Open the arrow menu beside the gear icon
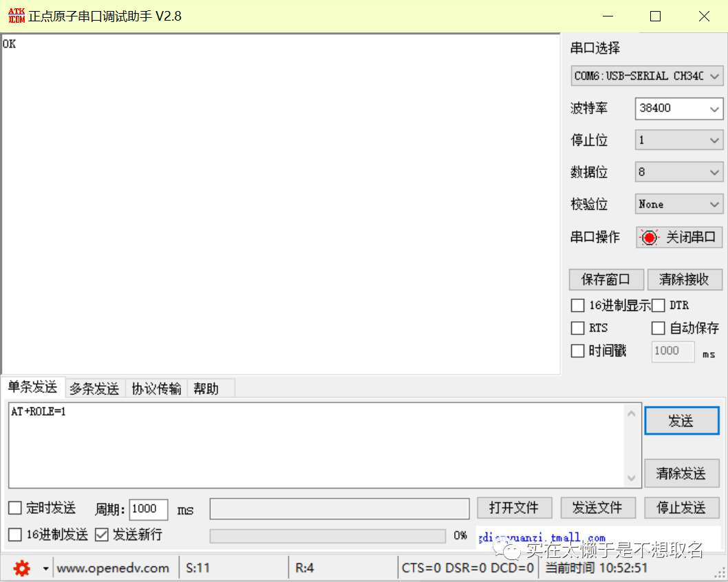The width and height of the screenshot is (728, 582). [45, 568]
